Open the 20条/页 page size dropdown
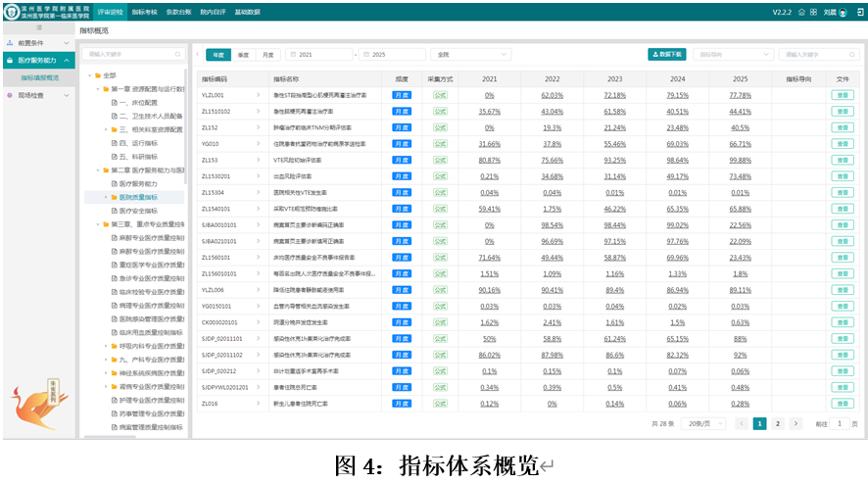The height and width of the screenshot is (484, 868). coord(704,423)
